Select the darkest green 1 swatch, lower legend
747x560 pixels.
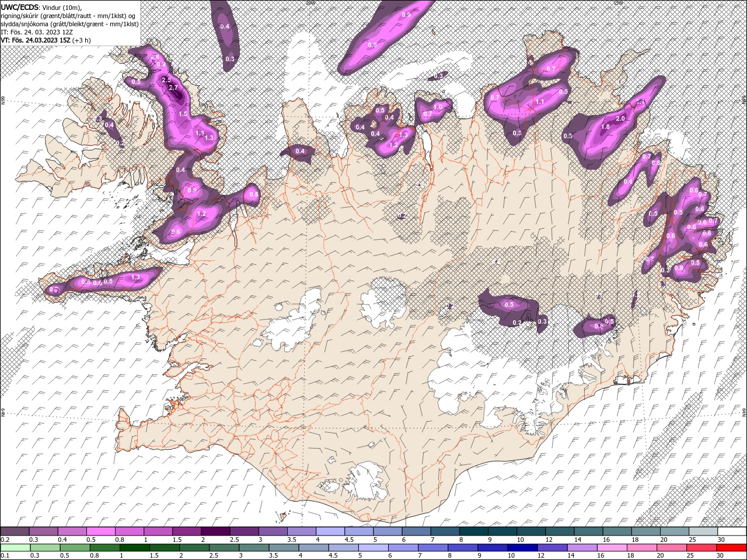point(134,547)
